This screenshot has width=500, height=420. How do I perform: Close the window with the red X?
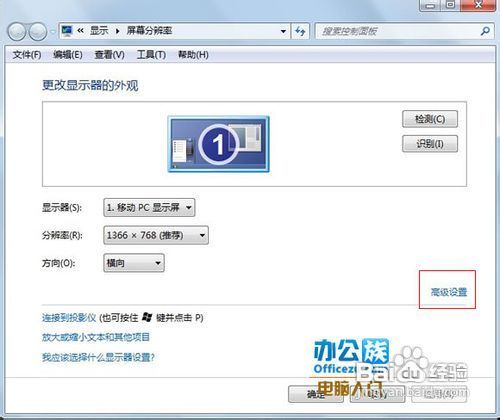(x=478, y=5)
